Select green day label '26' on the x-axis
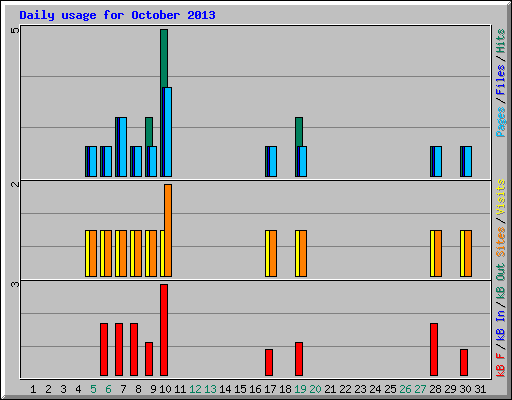Screen dimensions: 512x400 [405, 389]
